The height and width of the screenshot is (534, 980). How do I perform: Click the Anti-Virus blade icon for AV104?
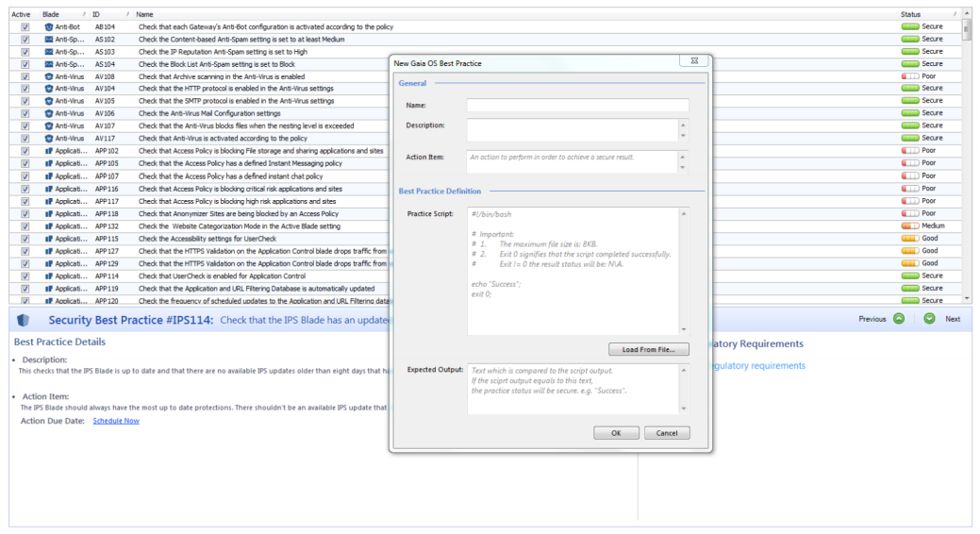(x=49, y=89)
